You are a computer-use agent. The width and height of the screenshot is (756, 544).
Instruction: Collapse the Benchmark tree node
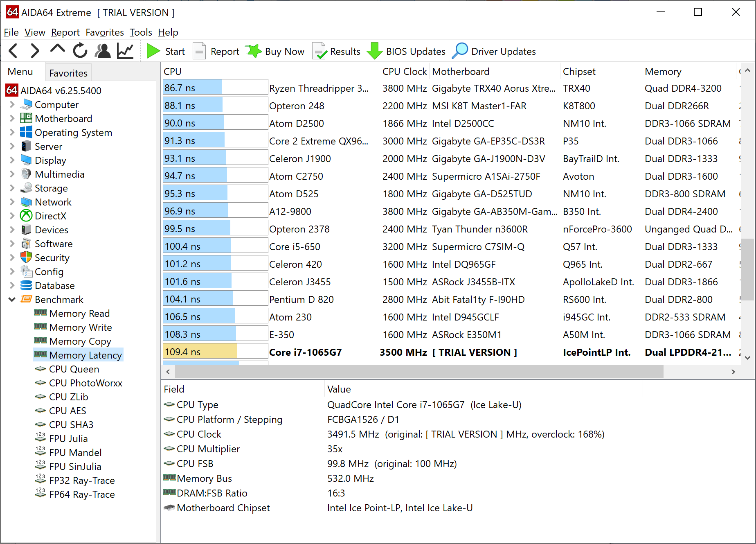[x=12, y=300]
